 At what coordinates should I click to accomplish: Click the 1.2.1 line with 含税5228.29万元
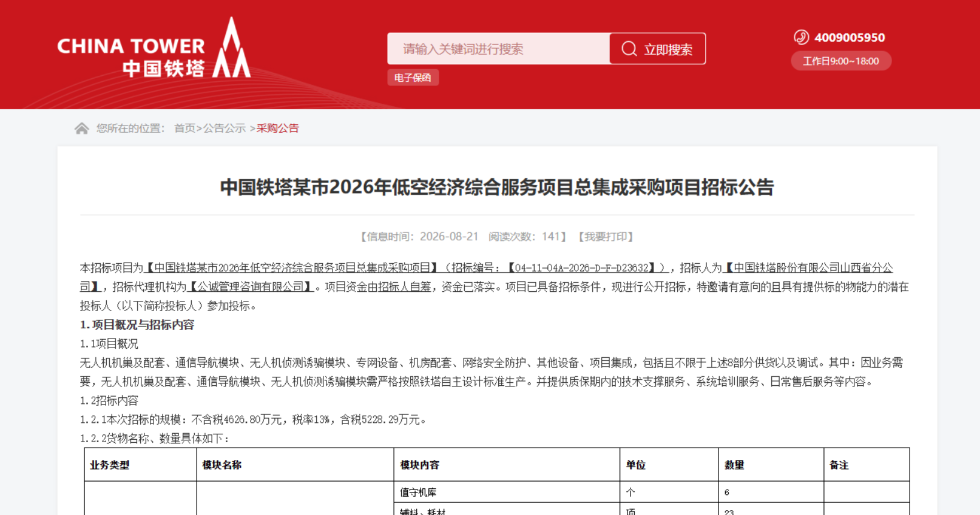pos(254,420)
